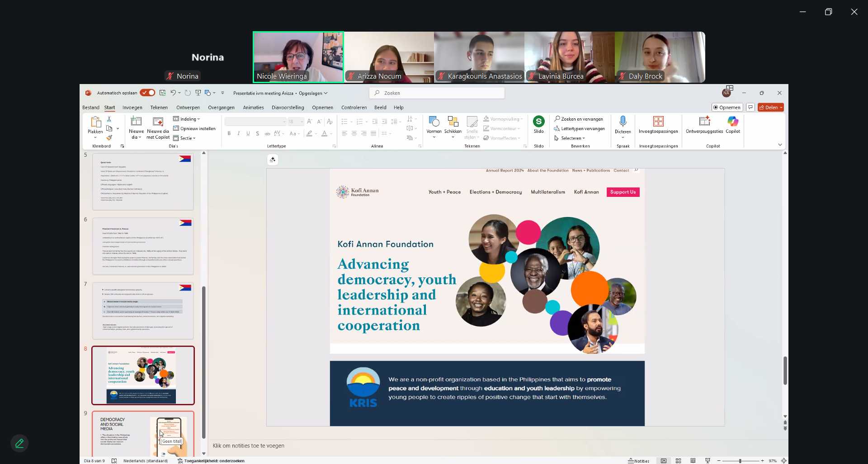The width and height of the screenshot is (868, 464).
Task: Toggle bold formatting in Lettertype group
Action: [x=229, y=134]
